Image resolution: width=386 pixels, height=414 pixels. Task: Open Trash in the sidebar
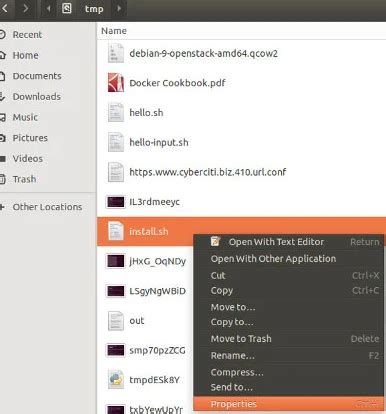24,179
